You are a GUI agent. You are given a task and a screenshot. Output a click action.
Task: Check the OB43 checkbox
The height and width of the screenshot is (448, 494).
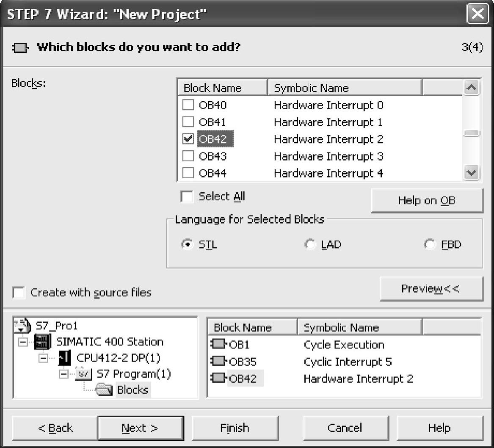[188, 156]
